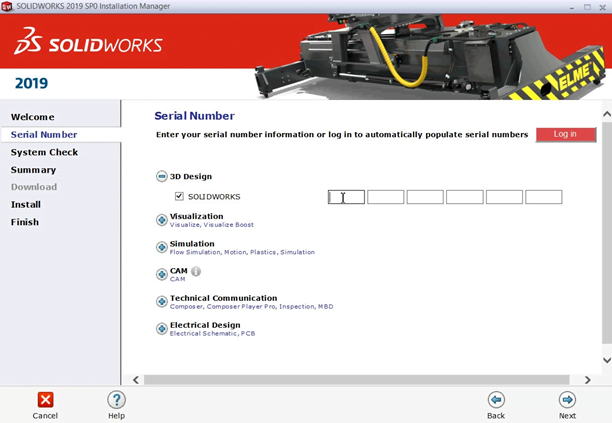The height and width of the screenshot is (423, 612).
Task: Open the Summary step in sidebar
Action: 33,170
